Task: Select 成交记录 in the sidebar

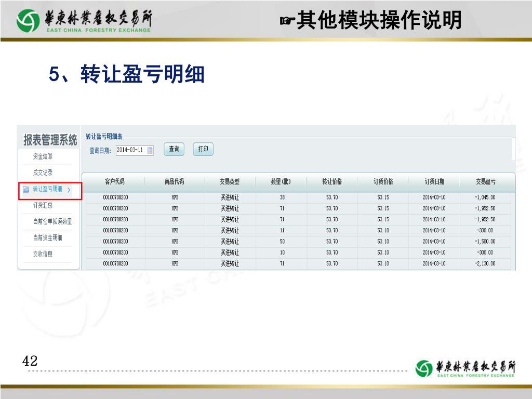Action: pos(43,172)
